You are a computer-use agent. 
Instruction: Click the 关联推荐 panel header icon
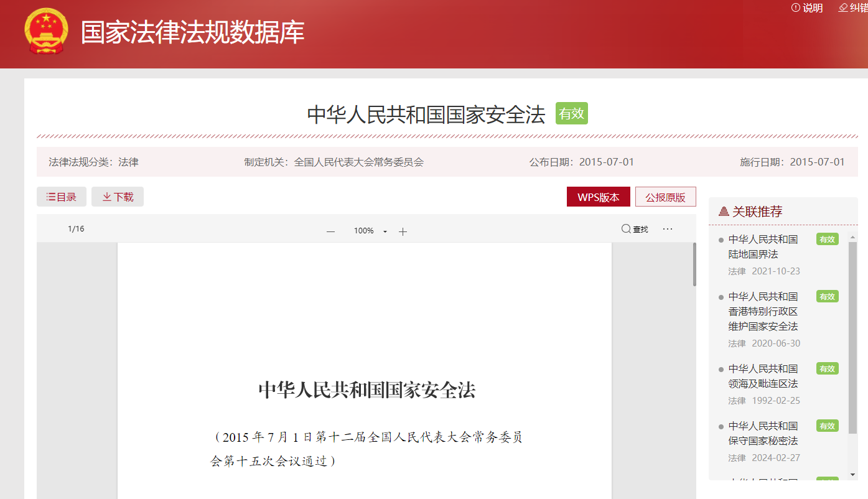click(724, 212)
